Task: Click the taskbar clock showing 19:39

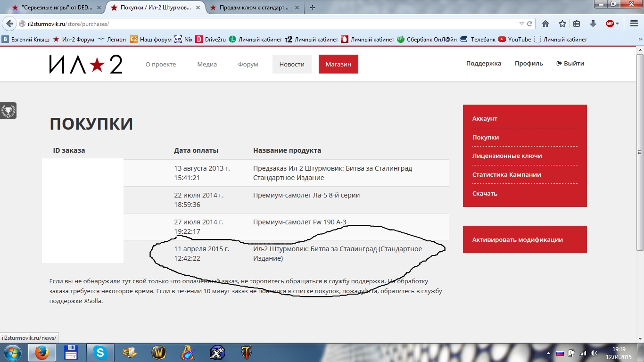Action: click(619, 353)
